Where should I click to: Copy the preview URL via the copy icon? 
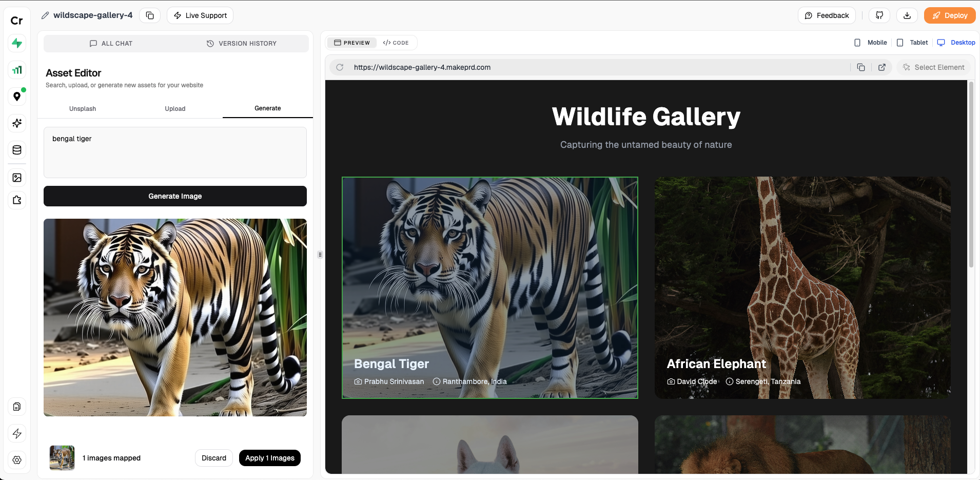pyautogui.click(x=861, y=67)
